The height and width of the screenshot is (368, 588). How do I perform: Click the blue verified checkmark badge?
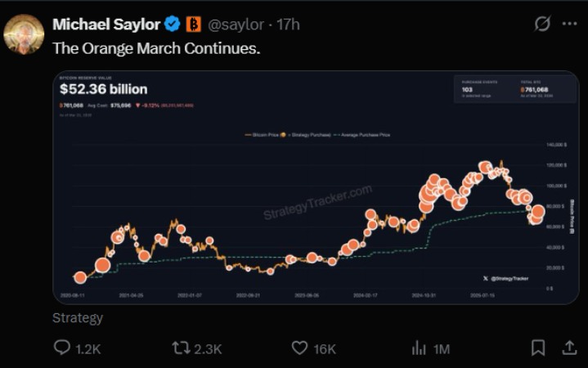coord(173,25)
